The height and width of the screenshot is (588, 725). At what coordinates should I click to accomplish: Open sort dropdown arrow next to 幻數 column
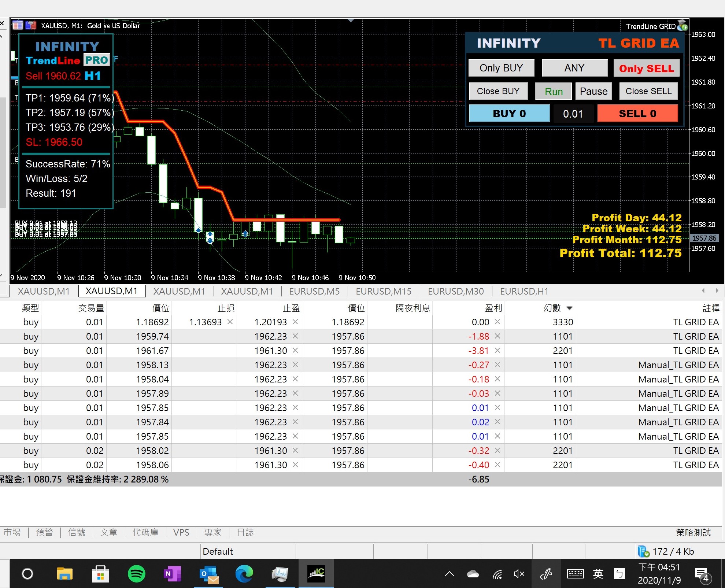tap(569, 308)
